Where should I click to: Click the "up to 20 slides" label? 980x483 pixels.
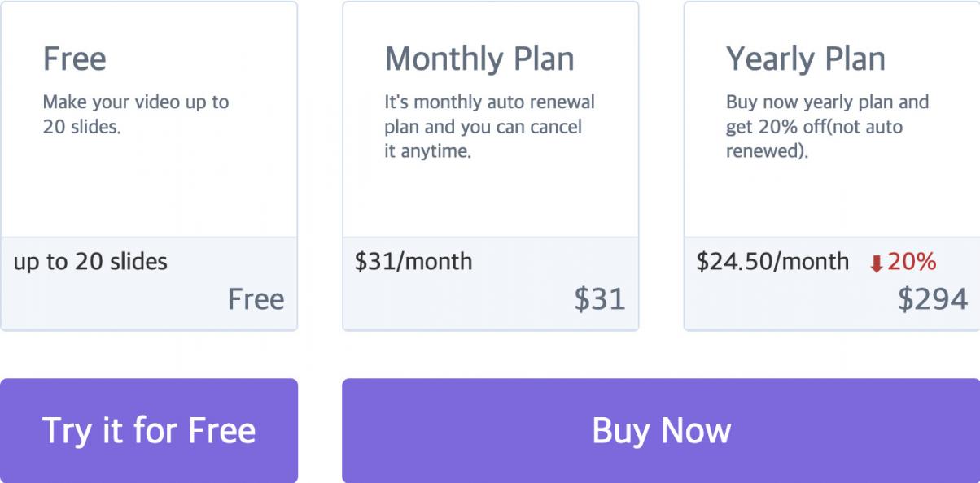click(90, 262)
